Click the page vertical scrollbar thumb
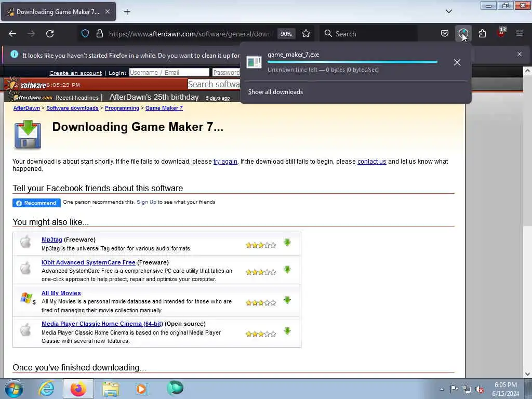 [527, 150]
